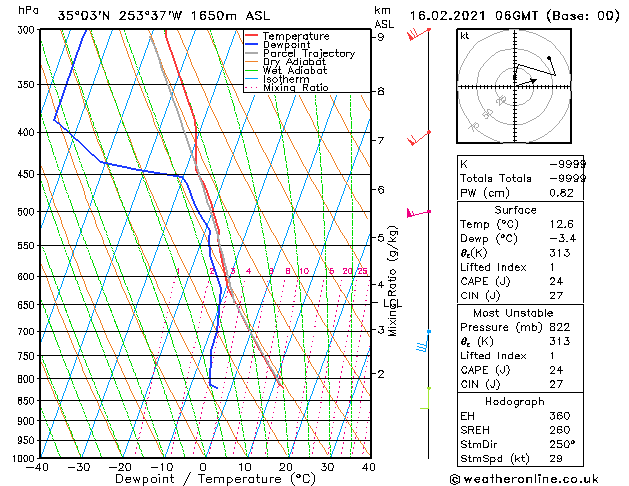Click the weatheronline.co.uk copyright text
The height and width of the screenshot is (486, 629).
tap(524, 479)
